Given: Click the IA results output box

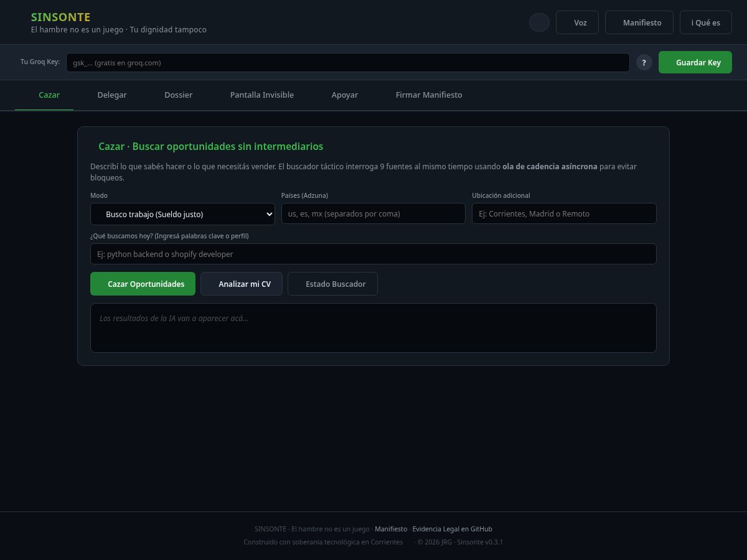Looking at the screenshot, I should pos(374,328).
